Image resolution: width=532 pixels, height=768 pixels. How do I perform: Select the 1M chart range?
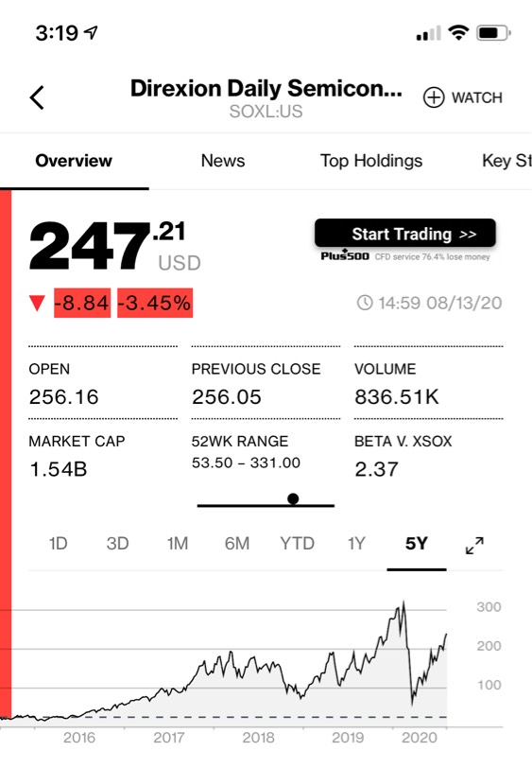177,544
